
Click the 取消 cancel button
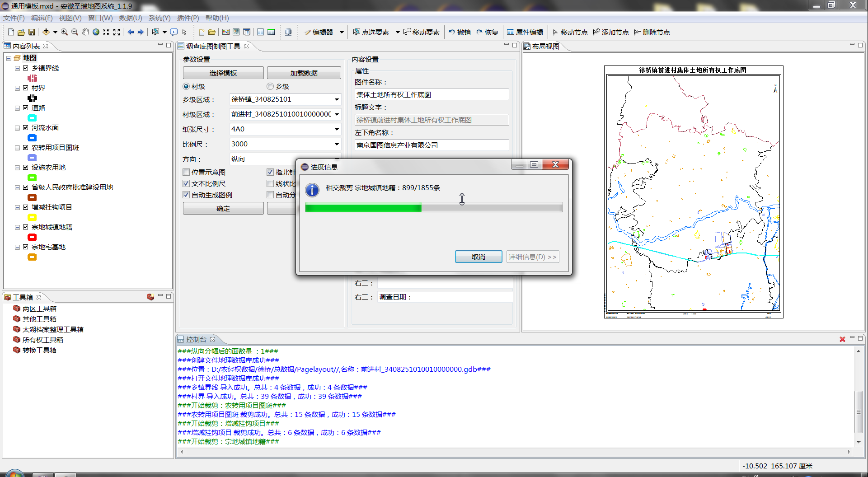pos(478,256)
